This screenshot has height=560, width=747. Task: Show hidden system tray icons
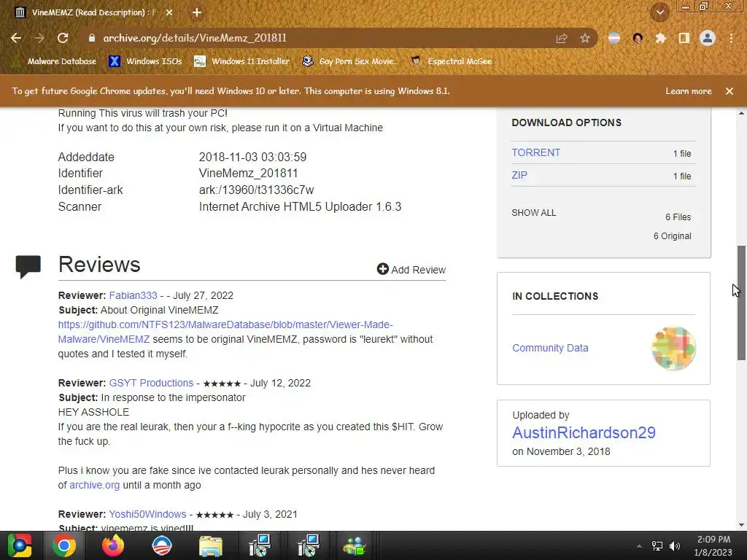(x=639, y=546)
